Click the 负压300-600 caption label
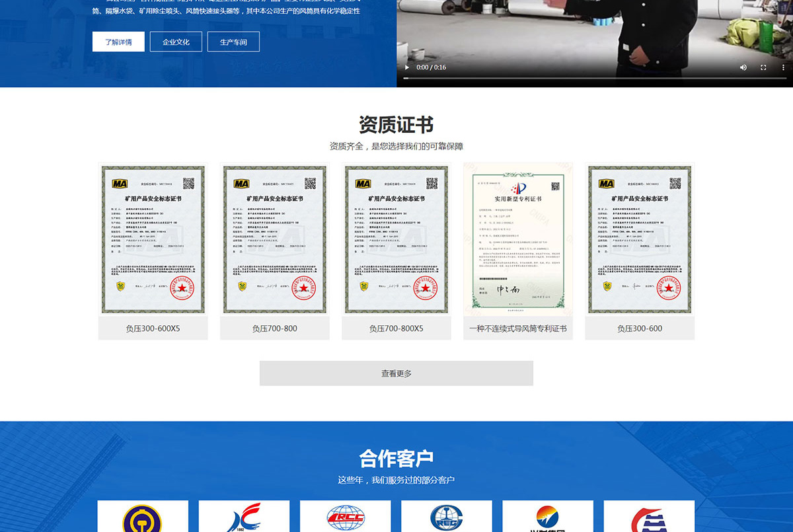The width and height of the screenshot is (793, 532). click(x=640, y=328)
